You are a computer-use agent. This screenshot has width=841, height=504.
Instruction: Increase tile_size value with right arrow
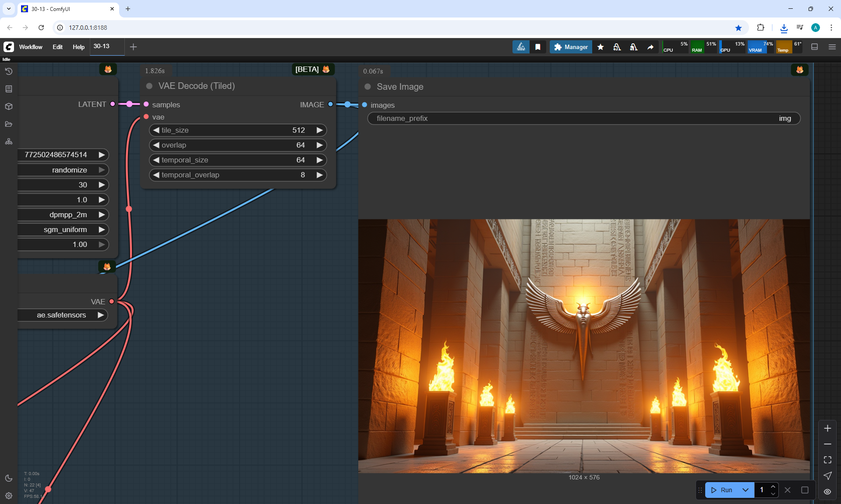point(320,130)
